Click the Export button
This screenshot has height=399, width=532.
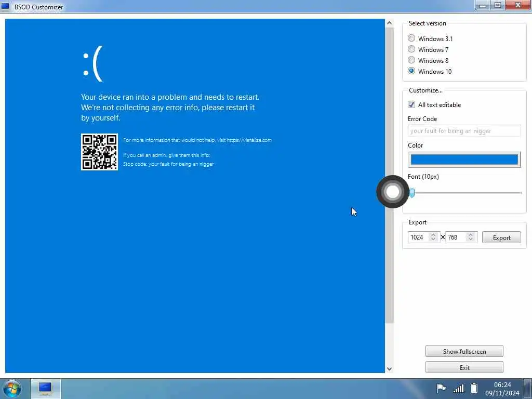pos(501,237)
